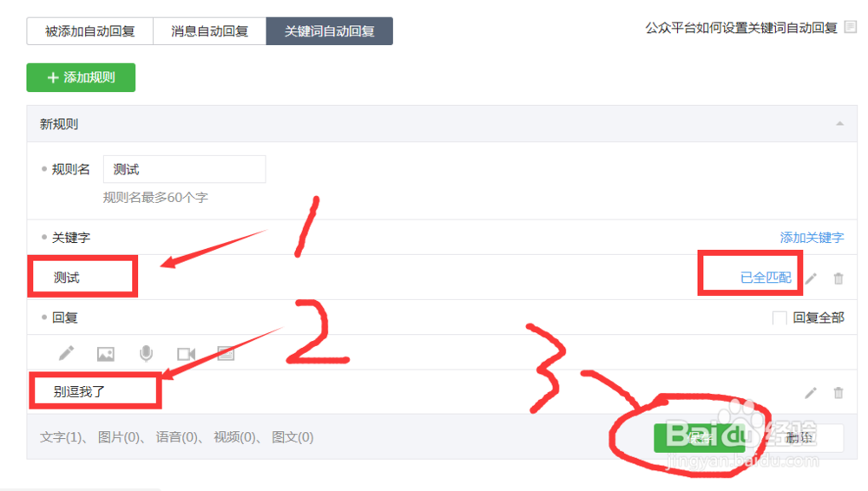The image size is (868, 491).
Task: Delete the keyword 测试 with trash icon
Action: (838, 278)
